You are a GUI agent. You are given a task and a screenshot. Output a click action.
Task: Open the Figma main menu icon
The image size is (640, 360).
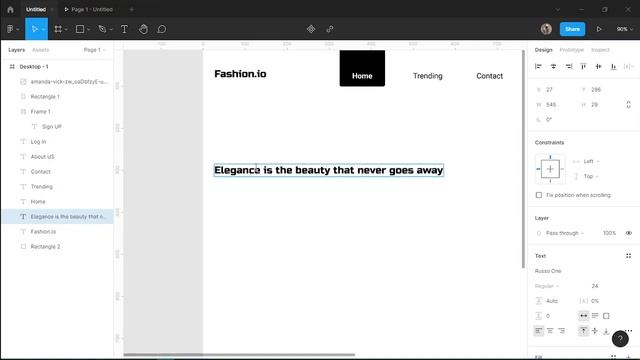point(10,29)
